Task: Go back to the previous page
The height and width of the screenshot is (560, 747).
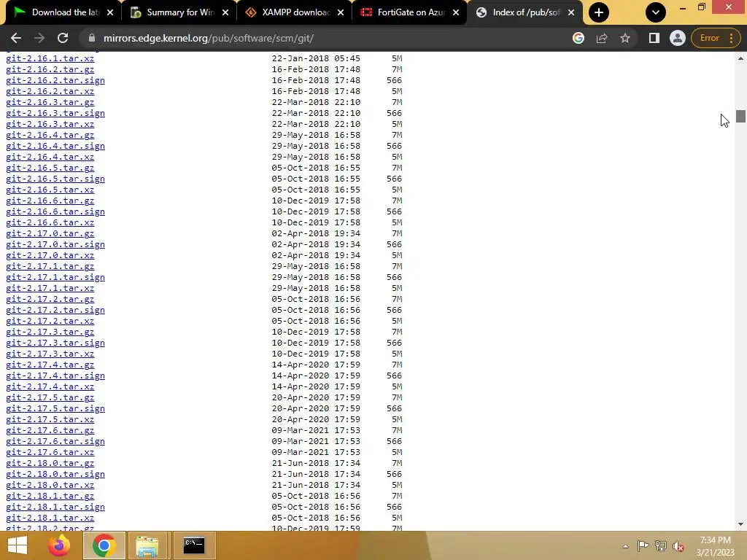Action: 16,38
